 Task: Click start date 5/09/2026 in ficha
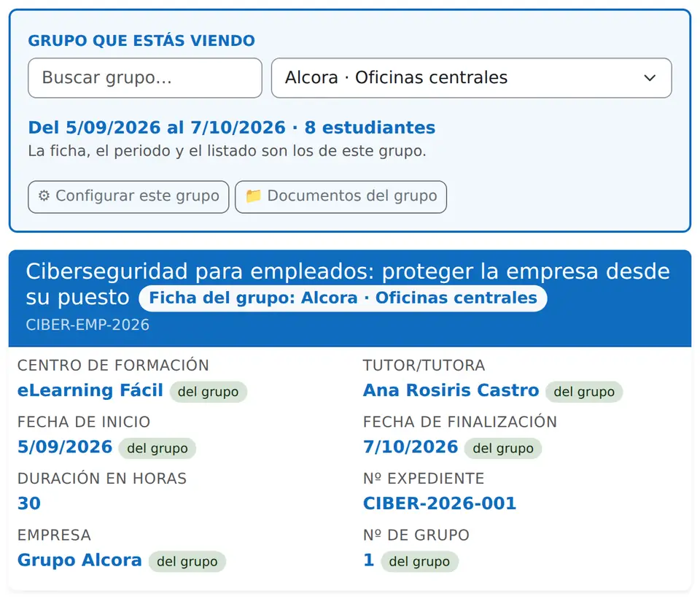[65, 447]
